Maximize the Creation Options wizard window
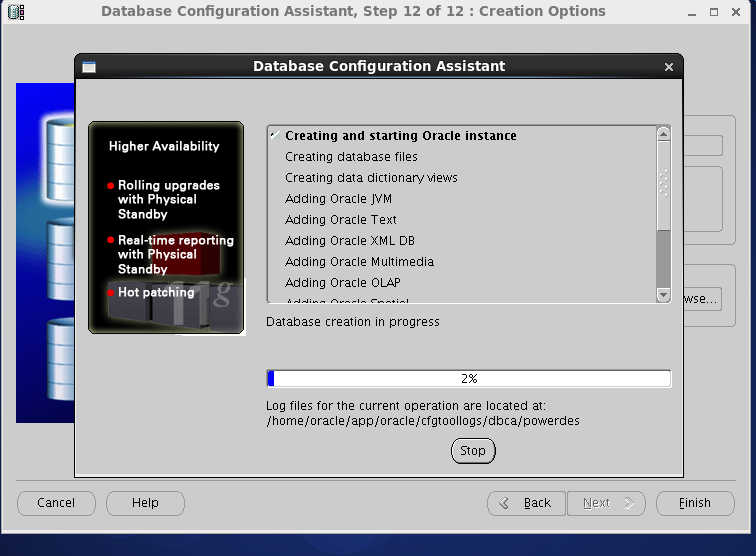The width and height of the screenshot is (756, 556). 714,12
